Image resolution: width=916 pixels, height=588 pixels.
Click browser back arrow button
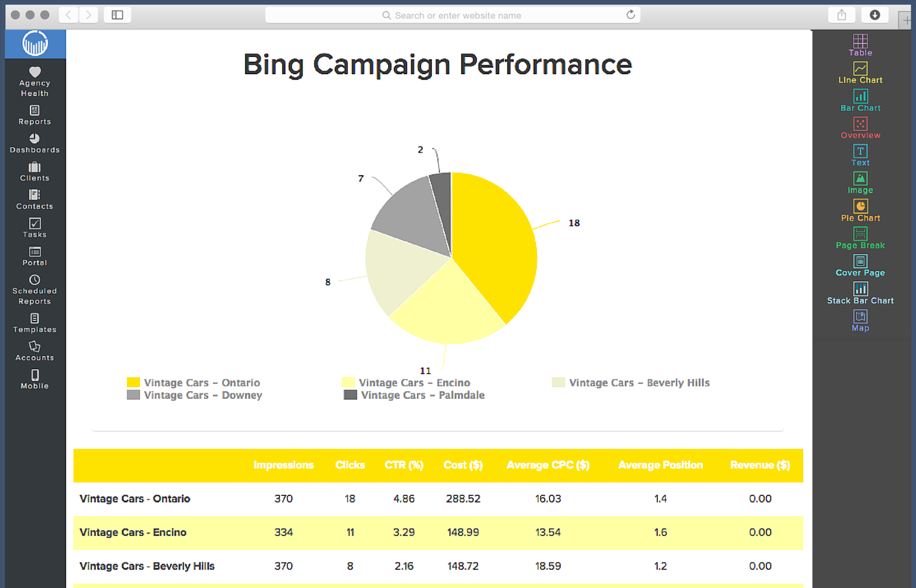coord(68,15)
